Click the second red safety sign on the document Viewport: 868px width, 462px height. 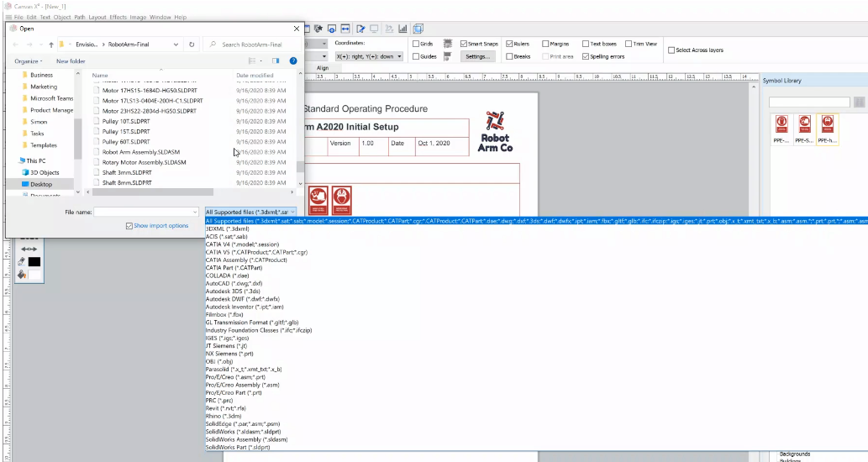(x=342, y=200)
